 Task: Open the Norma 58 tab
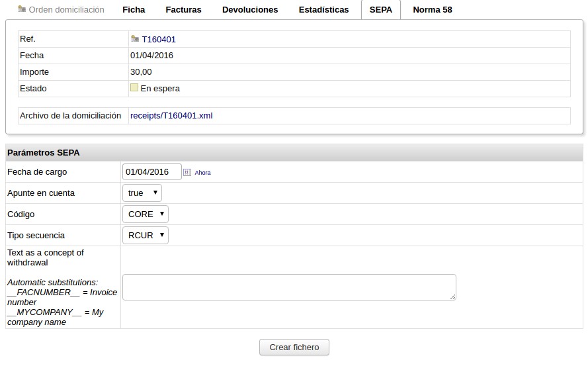tap(433, 10)
